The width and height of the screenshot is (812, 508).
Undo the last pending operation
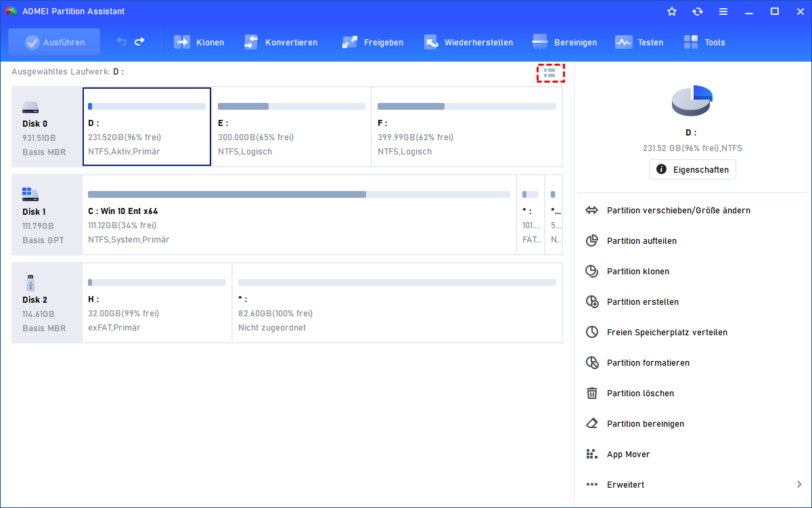click(x=122, y=42)
